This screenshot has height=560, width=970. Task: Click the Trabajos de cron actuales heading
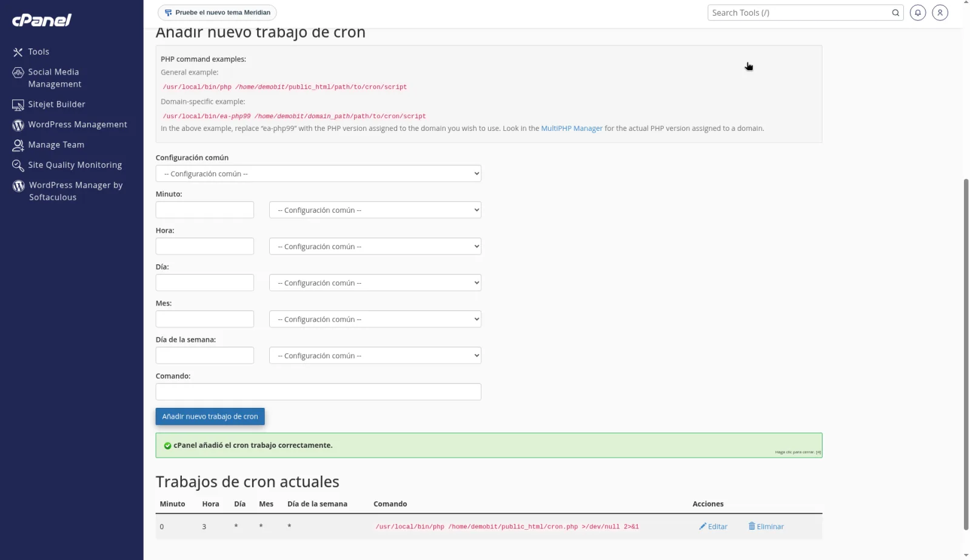(x=247, y=482)
